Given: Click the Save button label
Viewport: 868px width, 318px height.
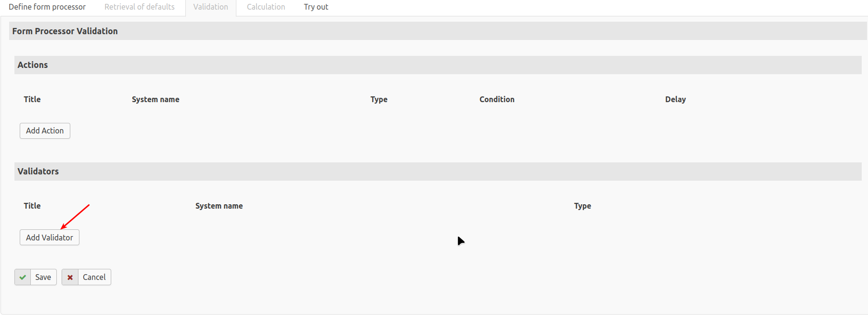Looking at the screenshot, I should pyautogui.click(x=43, y=277).
